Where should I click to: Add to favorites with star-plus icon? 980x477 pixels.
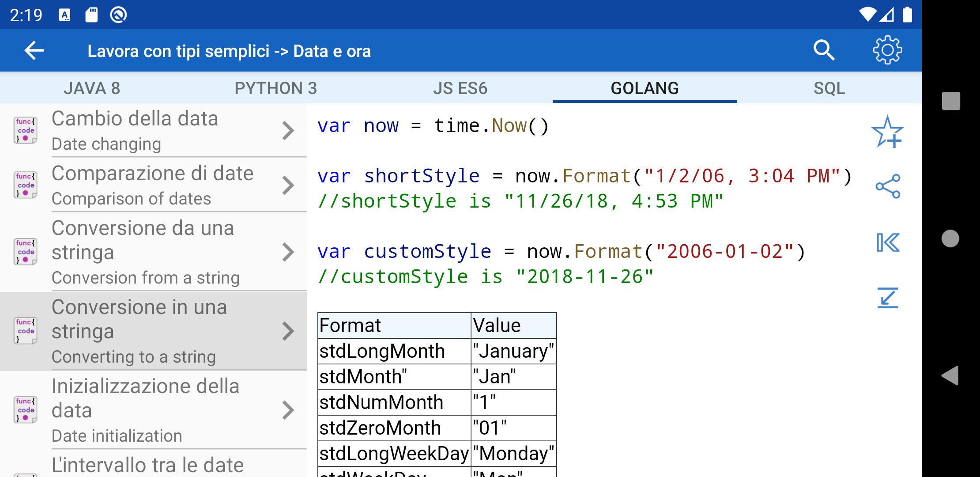pyautogui.click(x=887, y=132)
